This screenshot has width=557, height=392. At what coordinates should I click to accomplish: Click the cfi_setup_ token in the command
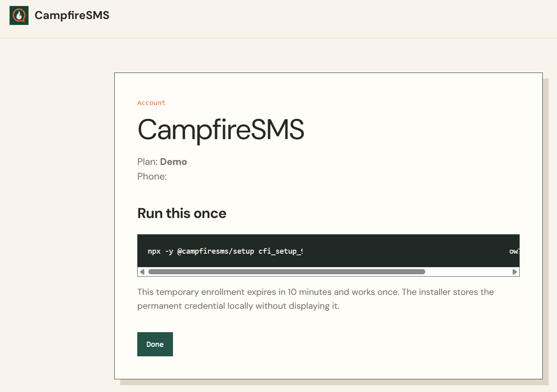click(x=280, y=251)
